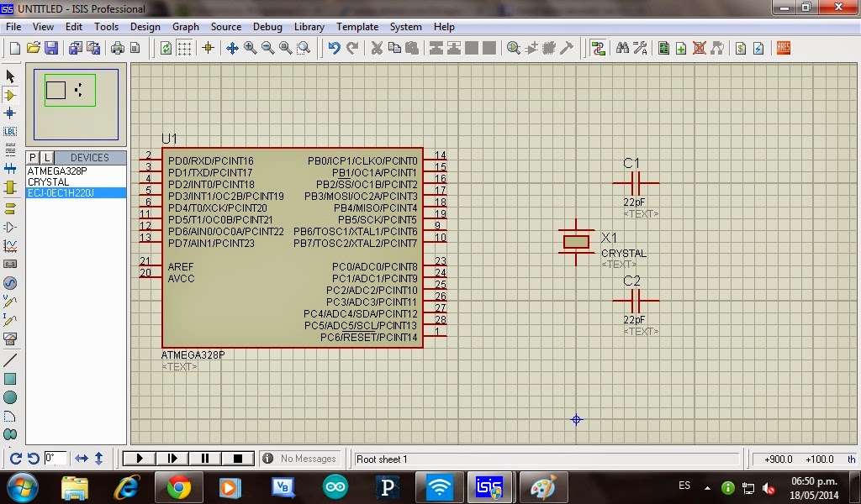This screenshot has height=504, width=861.
Task: Toggle the grid display
Action: click(182, 48)
